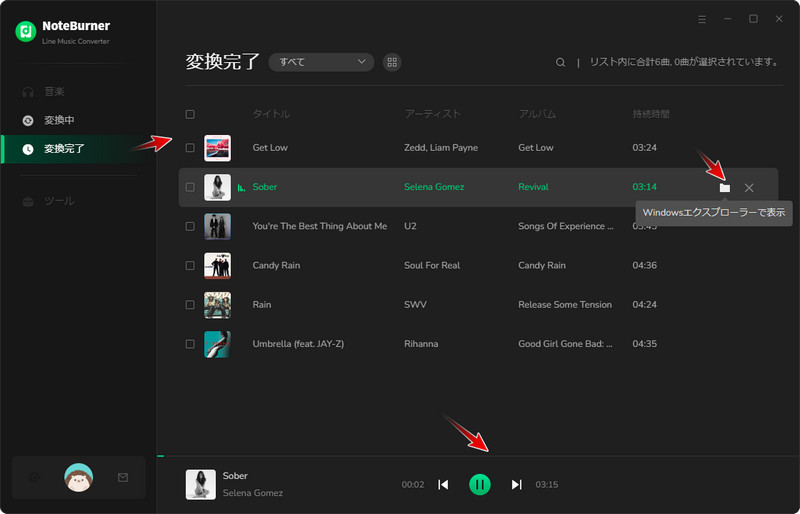Open the ツール section

pyautogui.click(x=78, y=201)
